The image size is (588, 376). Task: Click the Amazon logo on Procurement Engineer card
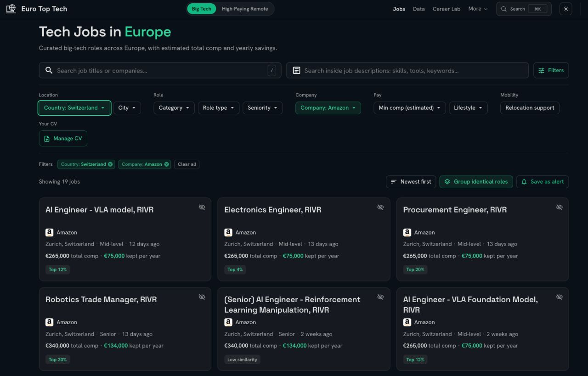tap(407, 232)
